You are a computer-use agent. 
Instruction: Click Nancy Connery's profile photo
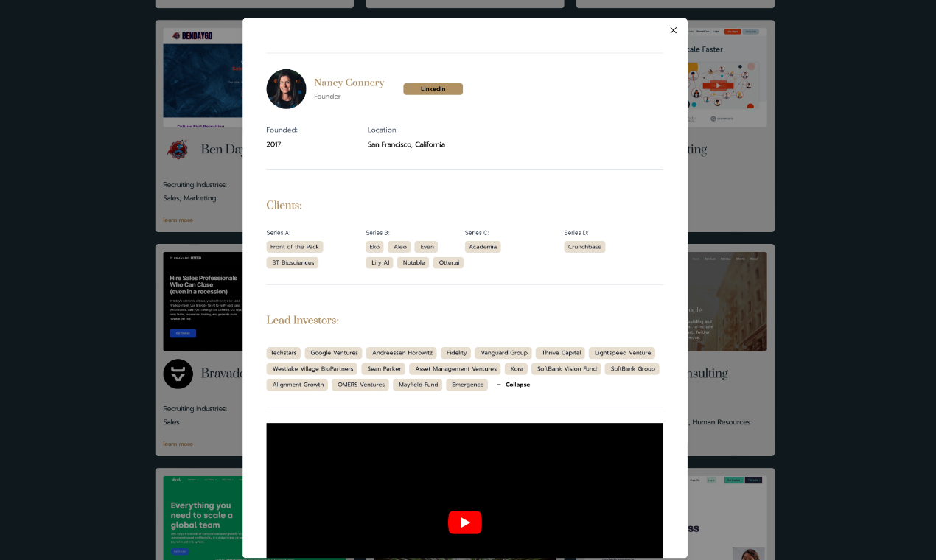point(286,89)
